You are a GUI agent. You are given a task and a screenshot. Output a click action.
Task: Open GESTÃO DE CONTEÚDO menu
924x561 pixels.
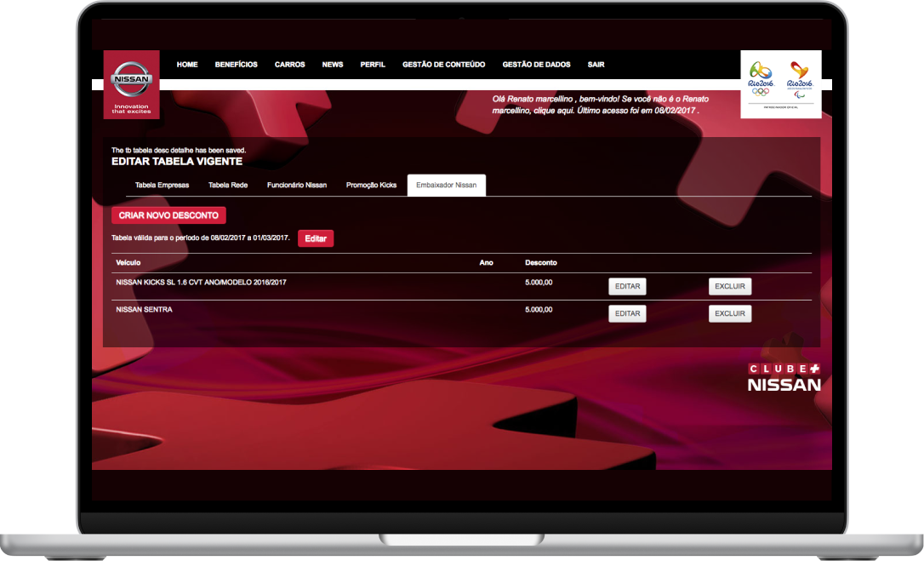point(444,65)
